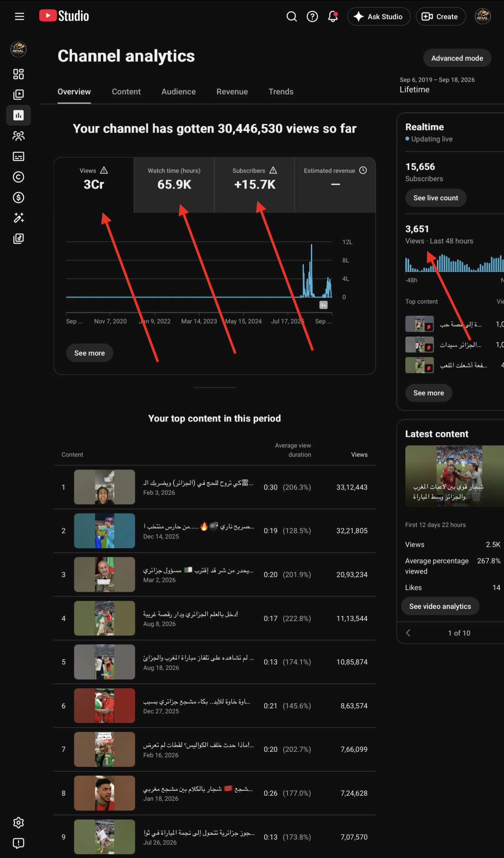Click the 9+ chart marker badge
Image resolution: width=504 pixels, height=858 pixels.
coord(323,305)
